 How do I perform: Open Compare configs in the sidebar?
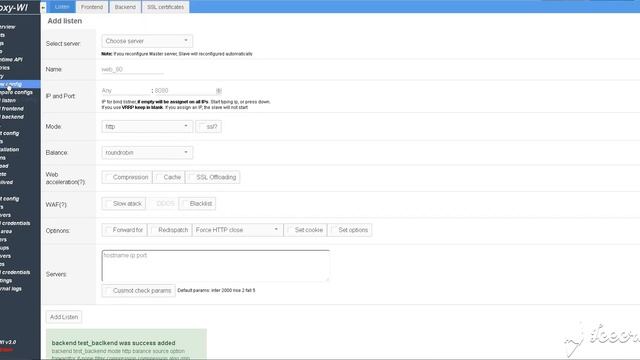click(x=16, y=92)
